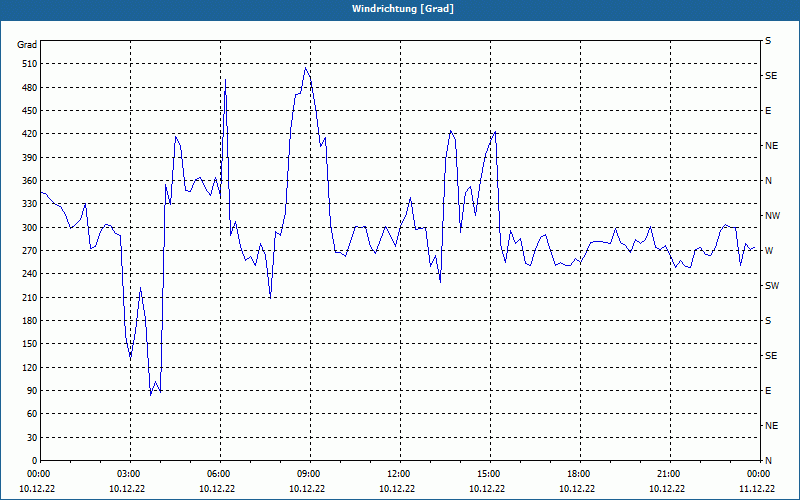Click the 18:00 time axis label
800x500 pixels.
coord(578,473)
